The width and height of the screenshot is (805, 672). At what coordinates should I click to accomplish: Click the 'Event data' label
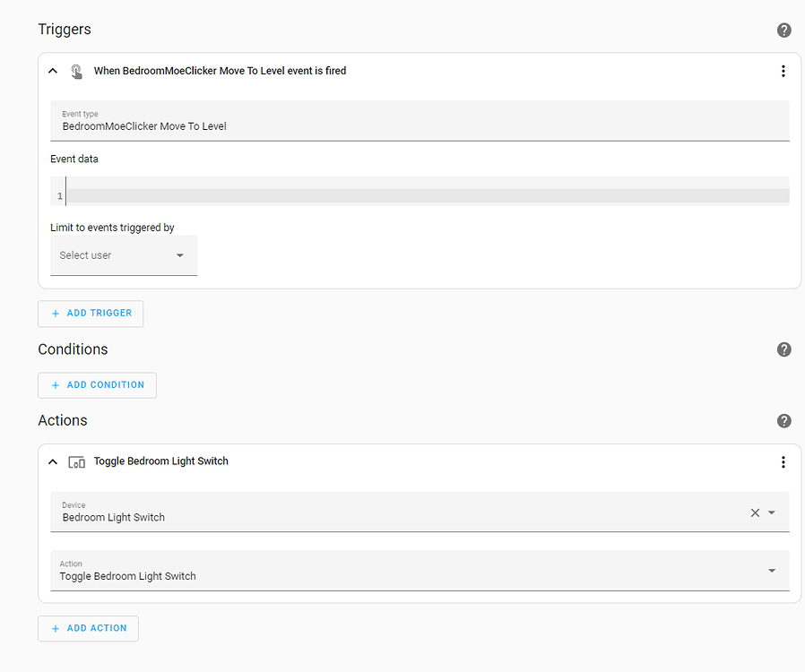[74, 159]
